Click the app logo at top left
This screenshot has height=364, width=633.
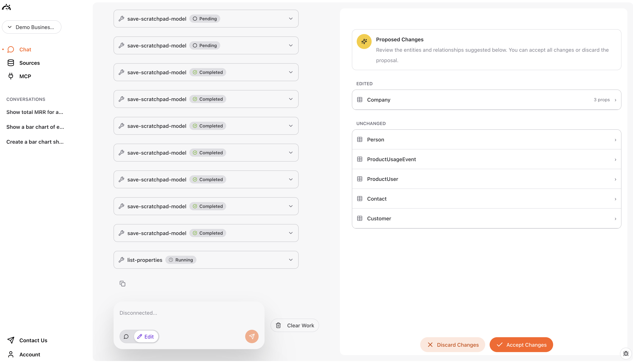pos(7,7)
